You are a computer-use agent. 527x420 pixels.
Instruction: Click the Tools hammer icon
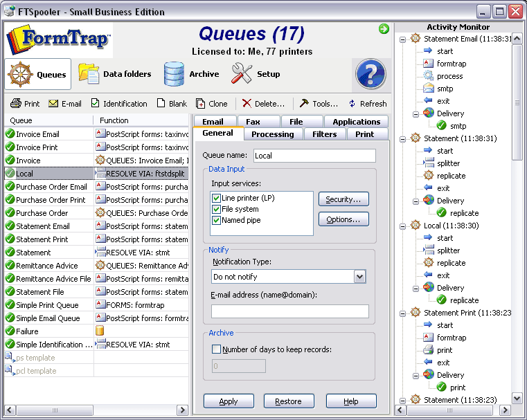[304, 103]
